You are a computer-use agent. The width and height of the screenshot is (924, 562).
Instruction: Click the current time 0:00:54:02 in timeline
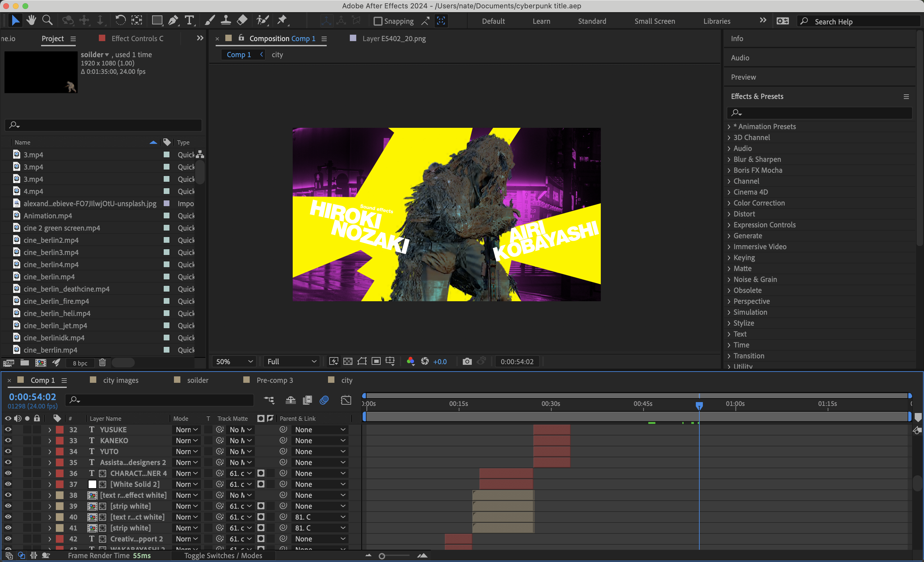tap(32, 397)
